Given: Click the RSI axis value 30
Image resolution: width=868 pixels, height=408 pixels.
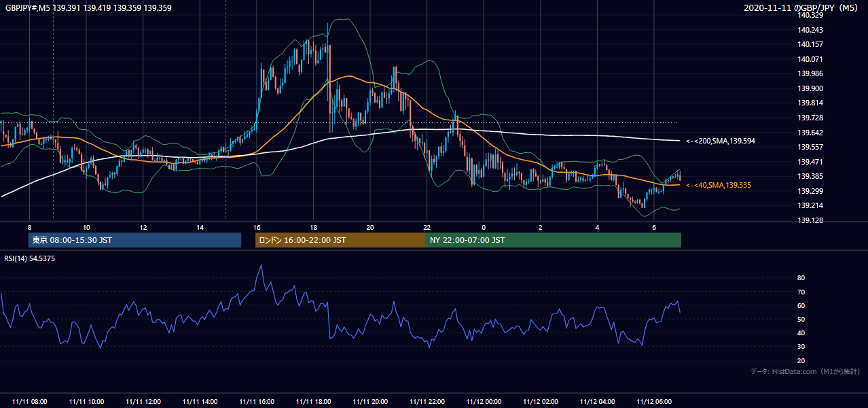Looking at the screenshot, I should tap(801, 346).
